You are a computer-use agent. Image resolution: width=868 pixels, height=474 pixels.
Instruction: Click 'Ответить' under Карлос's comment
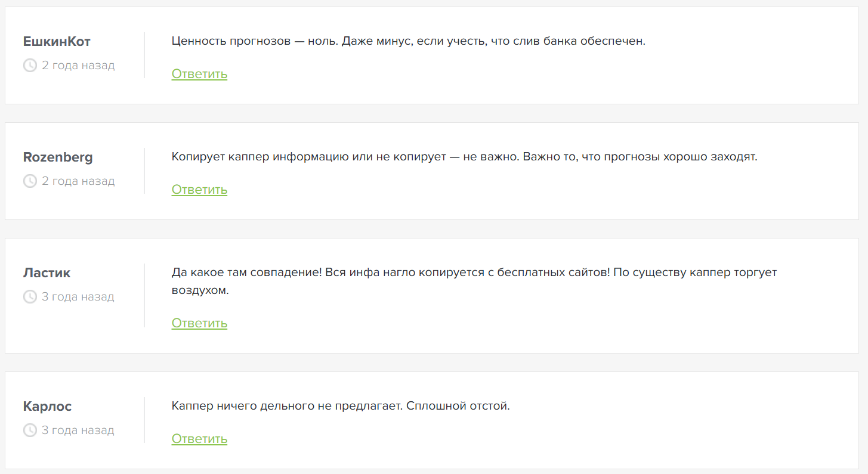[x=199, y=438]
